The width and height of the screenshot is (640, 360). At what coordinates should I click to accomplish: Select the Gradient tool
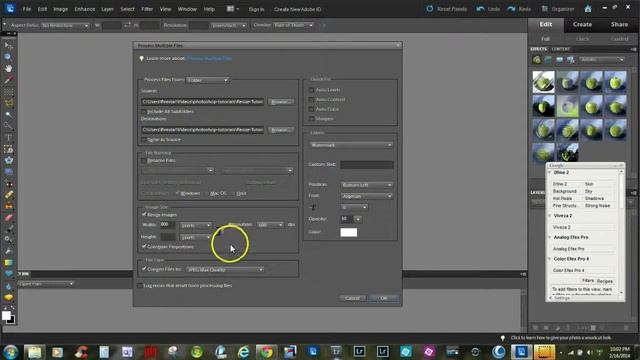8,262
